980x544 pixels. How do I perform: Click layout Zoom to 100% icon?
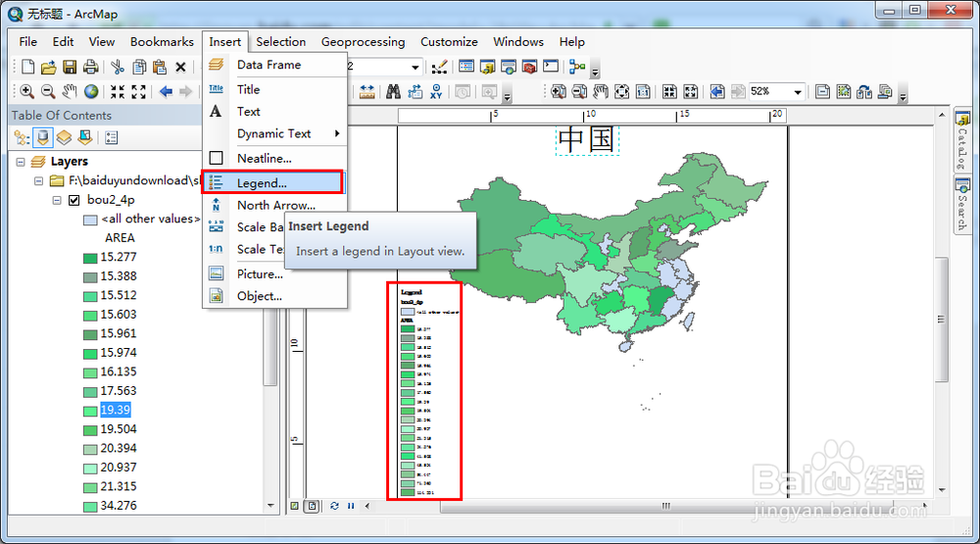[x=643, y=92]
